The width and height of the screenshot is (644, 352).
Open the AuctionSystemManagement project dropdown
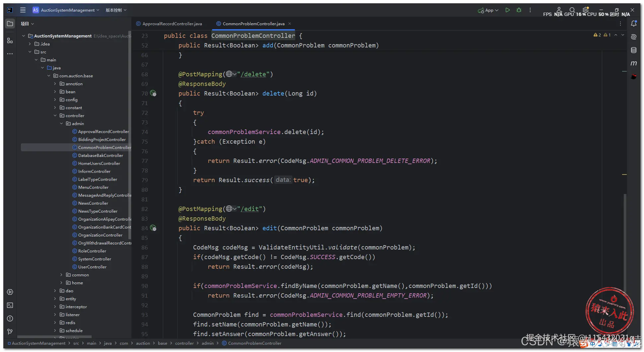[x=66, y=10]
